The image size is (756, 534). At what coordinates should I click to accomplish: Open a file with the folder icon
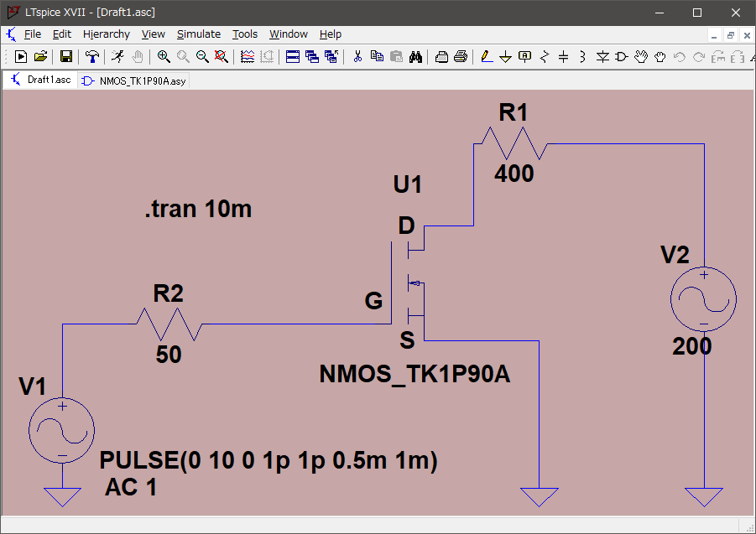tap(41, 57)
